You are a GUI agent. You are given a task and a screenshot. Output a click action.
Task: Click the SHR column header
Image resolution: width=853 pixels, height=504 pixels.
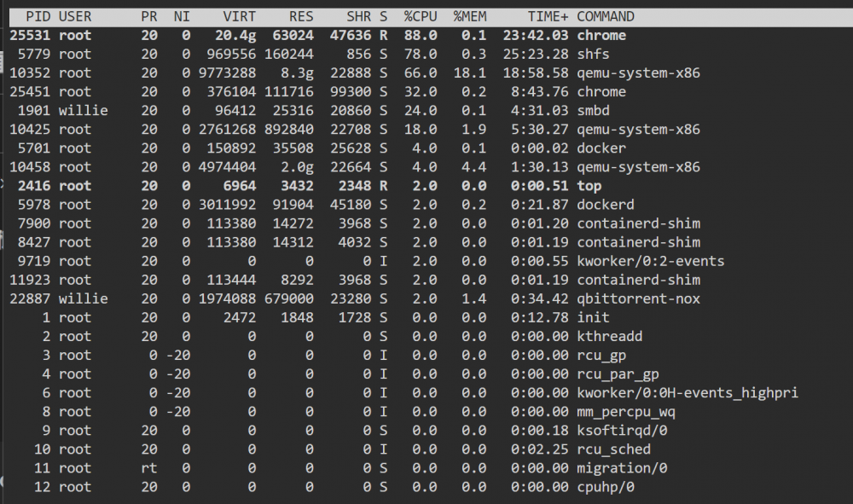coord(359,17)
